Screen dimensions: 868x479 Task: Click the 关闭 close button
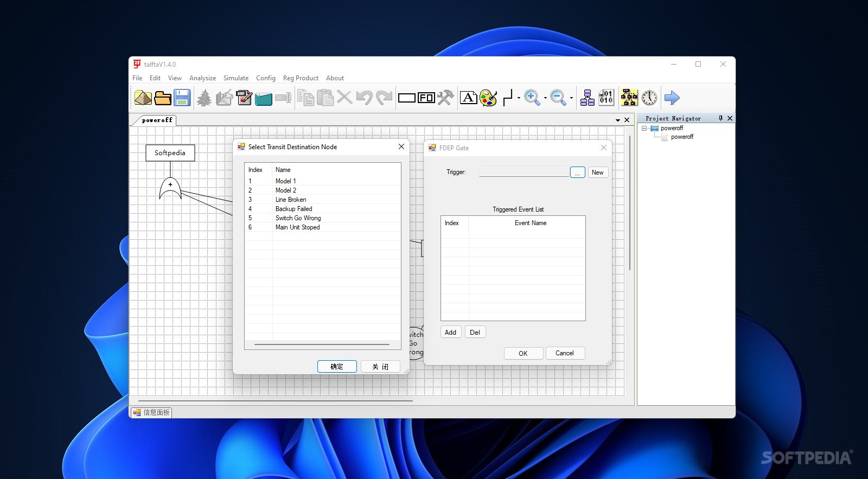click(380, 367)
